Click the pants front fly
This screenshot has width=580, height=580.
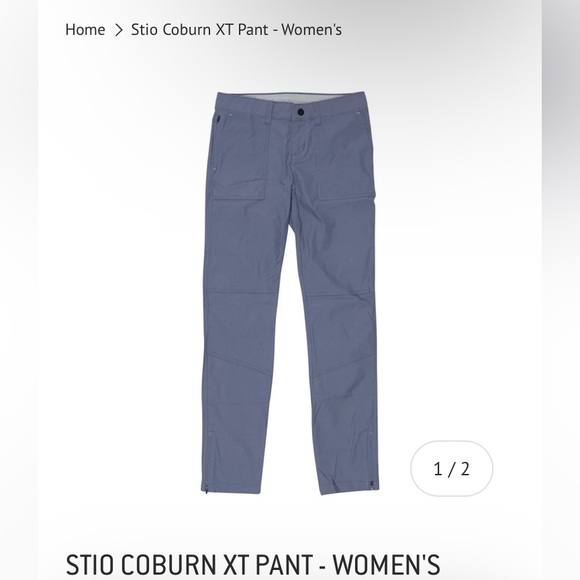300,141
